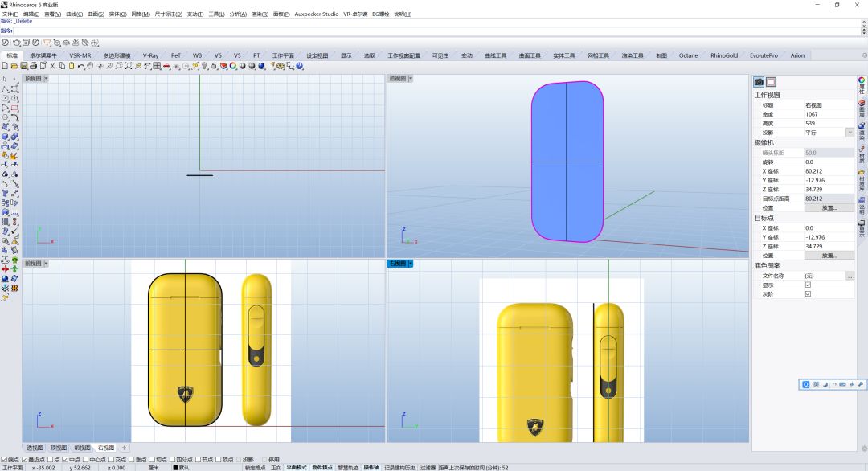Toggle the 端点 endpoint osnap checkbox
The height and width of the screenshot is (471, 868).
4,460
